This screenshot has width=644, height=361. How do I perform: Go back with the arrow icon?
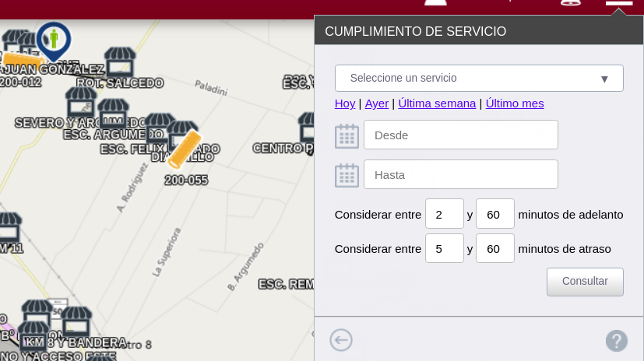pyautogui.click(x=341, y=340)
